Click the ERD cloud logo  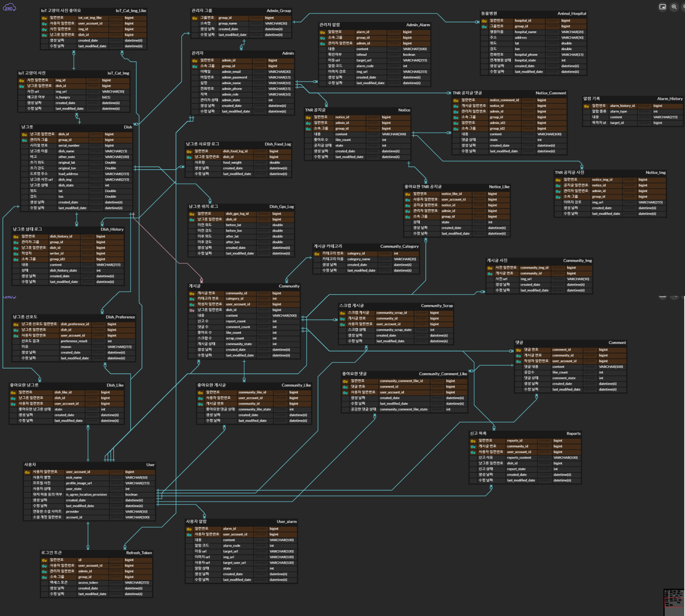pos(9,7)
